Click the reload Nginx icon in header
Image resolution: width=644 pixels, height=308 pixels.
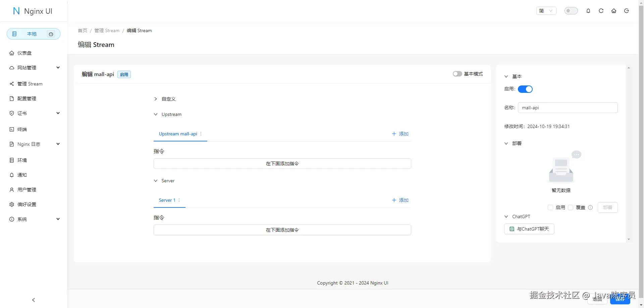[601, 11]
